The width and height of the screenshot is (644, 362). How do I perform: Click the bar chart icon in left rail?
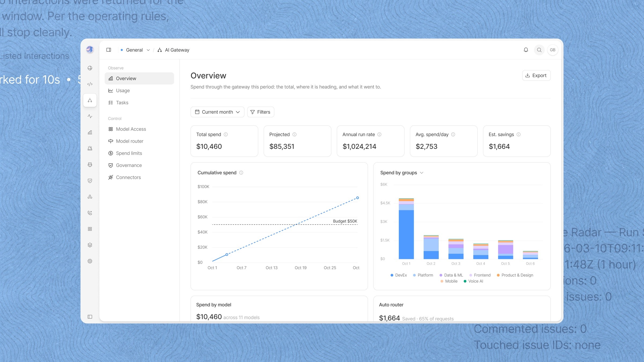[90, 132]
